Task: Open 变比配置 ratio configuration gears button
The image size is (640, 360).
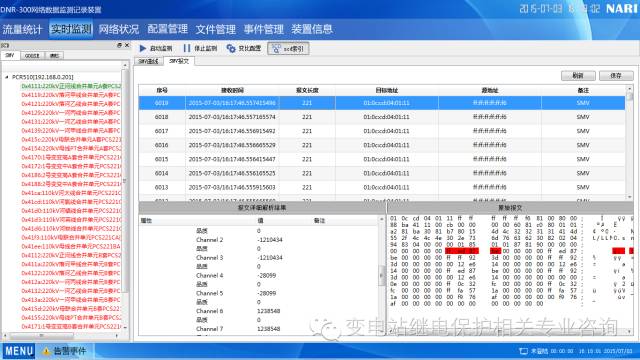Action: 244,49
